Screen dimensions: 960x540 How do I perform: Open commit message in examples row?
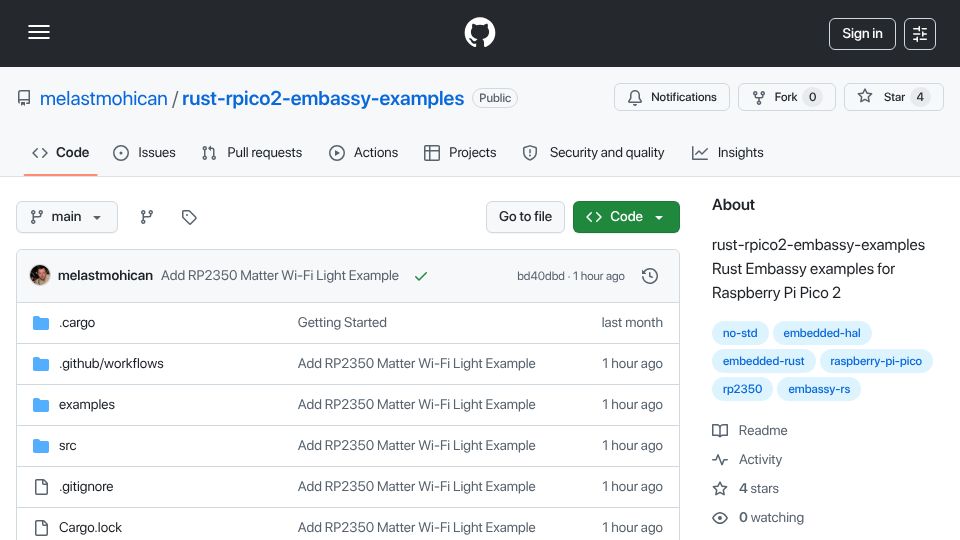416,405
